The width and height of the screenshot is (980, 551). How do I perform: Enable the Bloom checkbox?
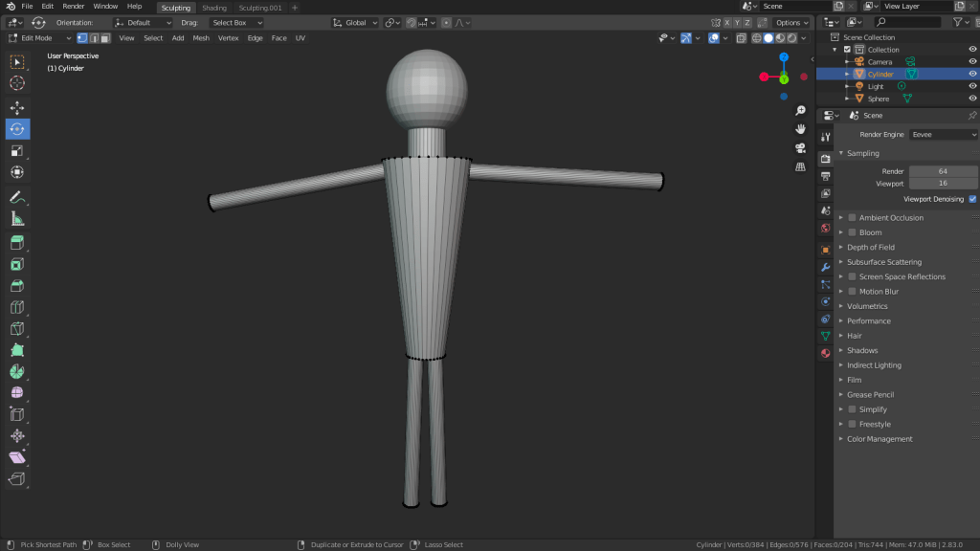click(x=852, y=232)
